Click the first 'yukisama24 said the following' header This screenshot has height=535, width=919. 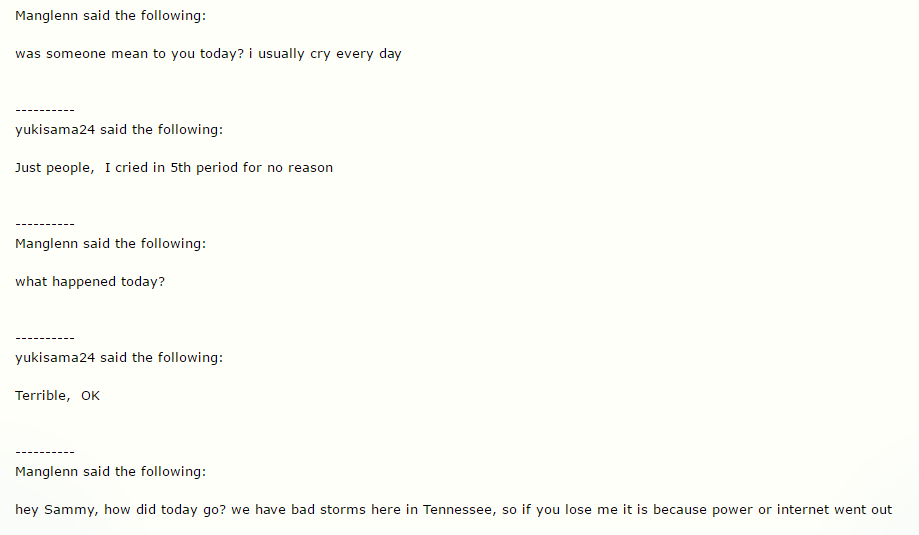[x=119, y=130]
